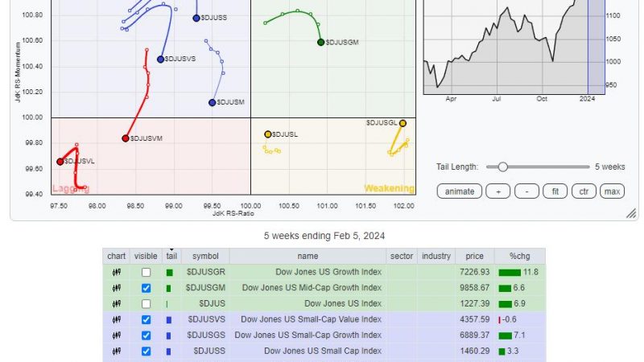Image resolution: width=644 pixels, height=362 pixels.
Task: Click Dow Jones US Small-Cap Growth Index name
Action: pos(308,335)
